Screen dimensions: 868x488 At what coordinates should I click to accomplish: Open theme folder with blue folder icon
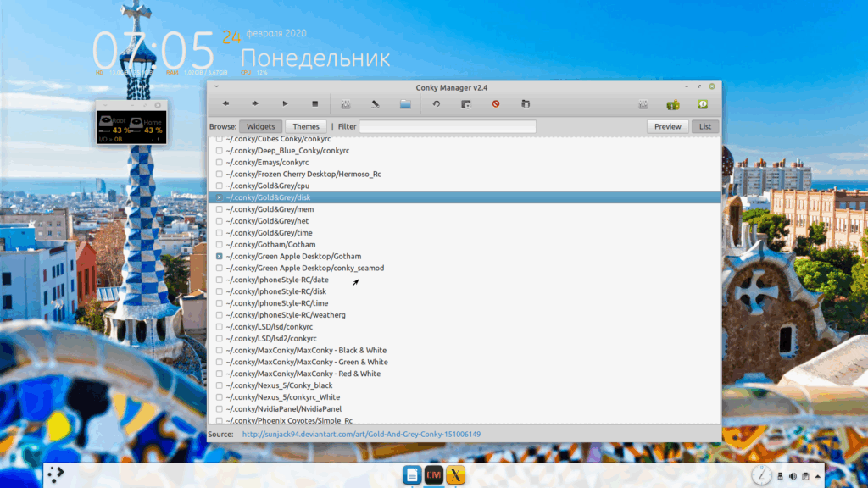pyautogui.click(x=405, y=104)
